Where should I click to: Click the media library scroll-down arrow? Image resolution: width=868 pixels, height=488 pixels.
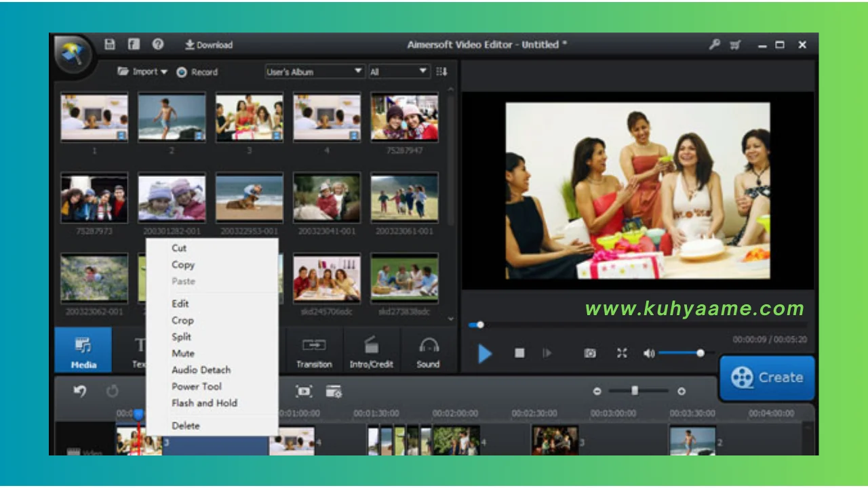coord(452,318)
